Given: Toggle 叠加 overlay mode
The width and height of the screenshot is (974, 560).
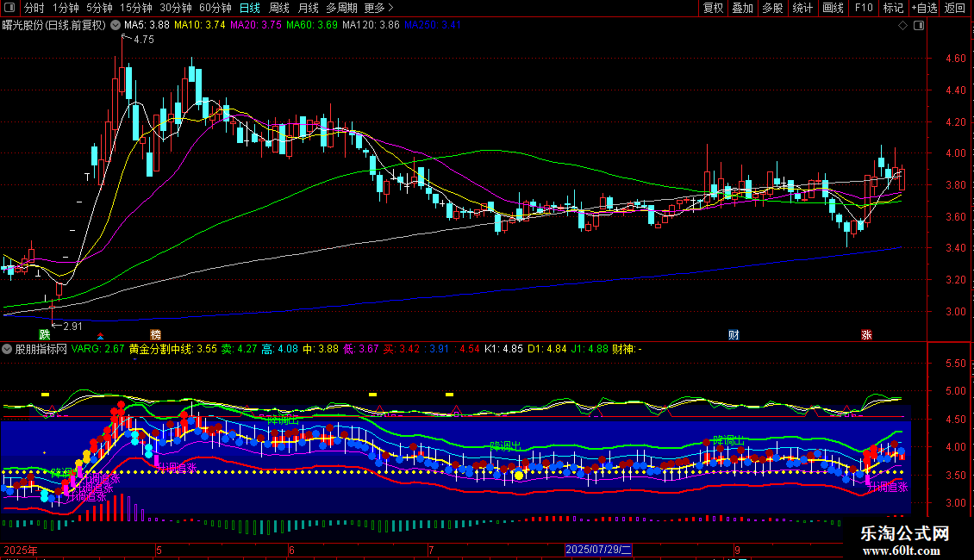Looking at the screenshot, I should [742, 8].
